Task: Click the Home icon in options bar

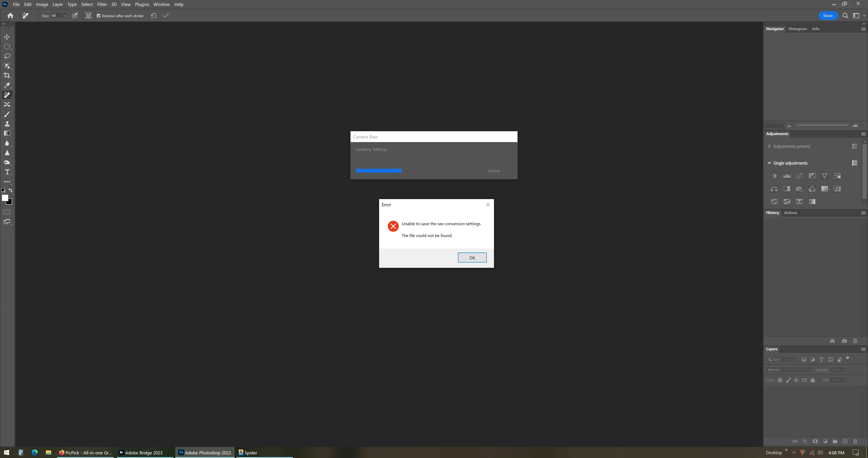Action: pos(10,15)
